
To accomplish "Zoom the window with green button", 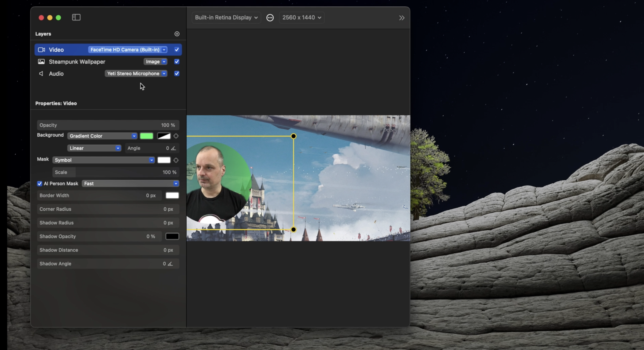I will pos(58,17).
